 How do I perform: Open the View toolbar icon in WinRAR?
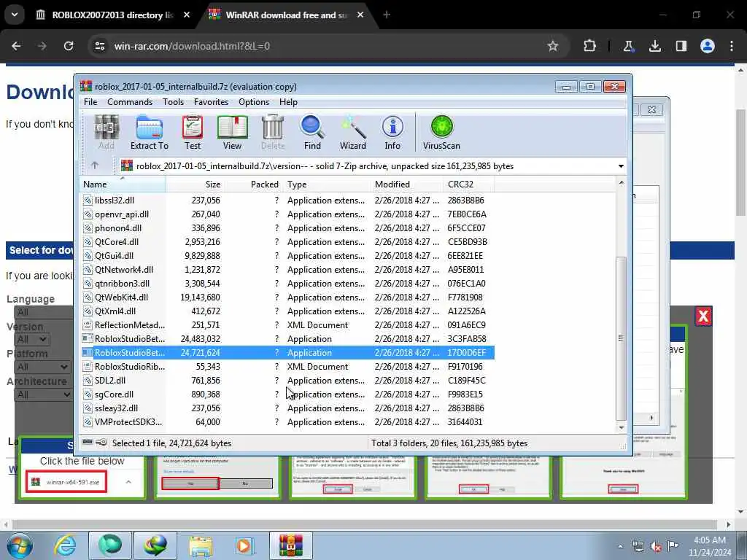[232, 133]
